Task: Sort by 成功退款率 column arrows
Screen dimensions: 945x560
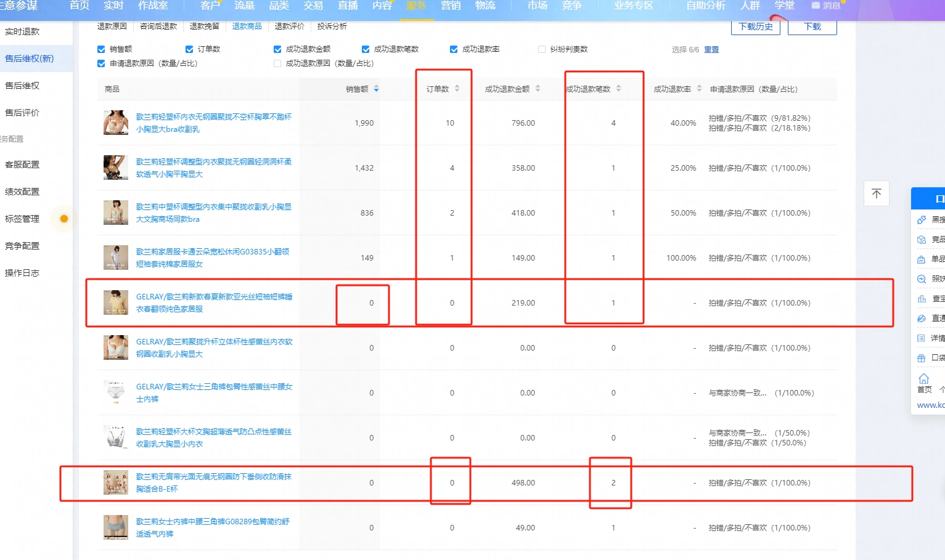Action: 699,89
